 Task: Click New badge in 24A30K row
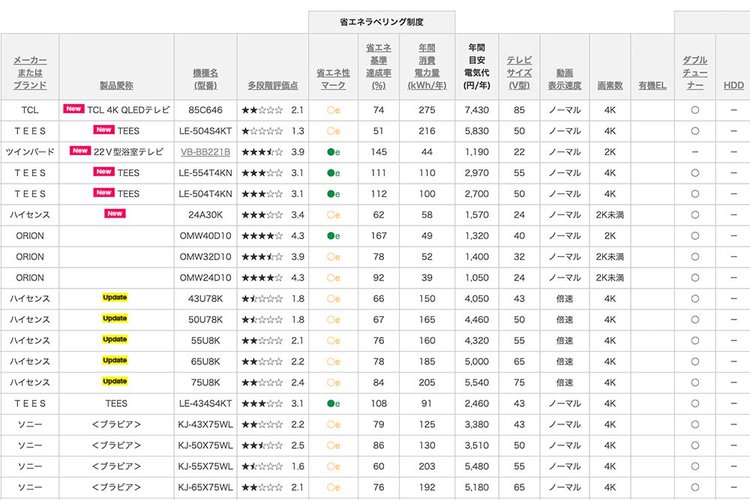pos(115,213)
